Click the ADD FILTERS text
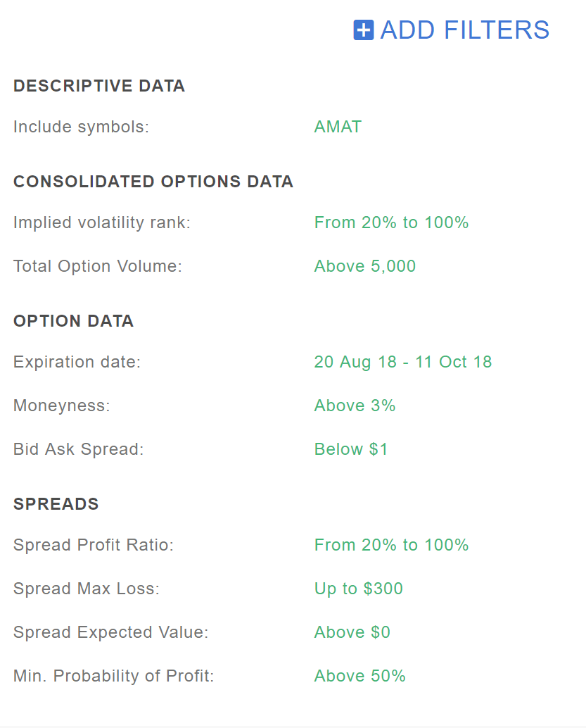The height and width of the screenshot is (728, 586). click(464, 30)
